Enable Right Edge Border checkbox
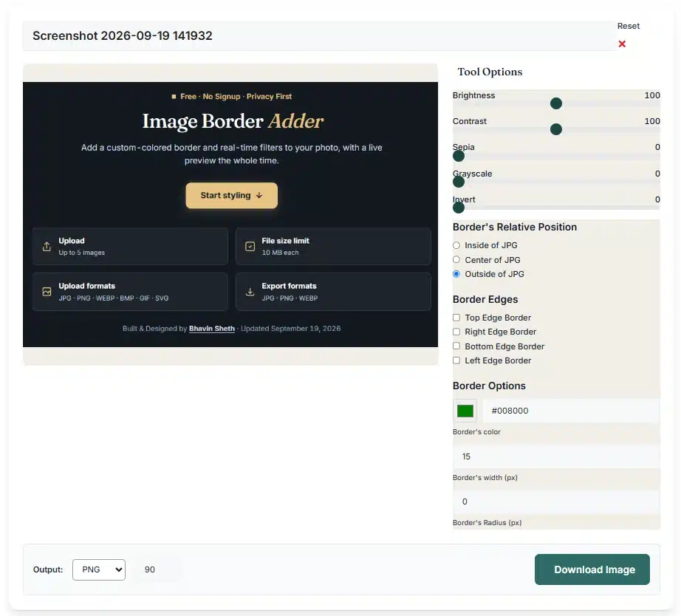 [456, 332]
